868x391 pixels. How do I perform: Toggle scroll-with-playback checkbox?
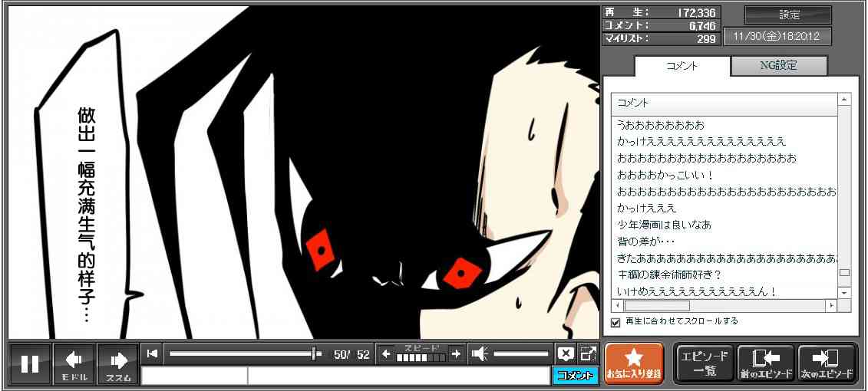616,322
